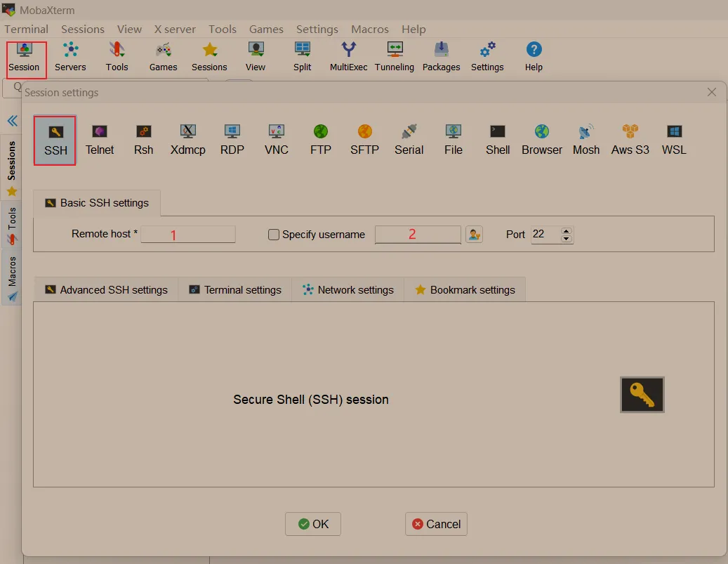This screenshot has width=728, height=564.
Task: Open the Settings menu in menu bar
Action: pyautogui.click(x=317, y=29)
